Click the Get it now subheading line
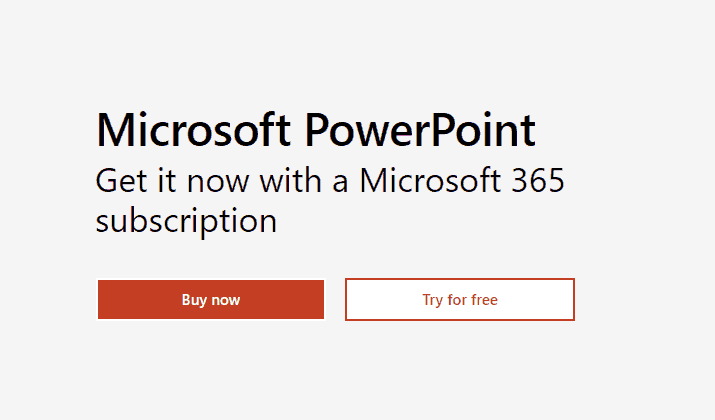The width and height of the screenshot is (715, 420). (330, 183)
